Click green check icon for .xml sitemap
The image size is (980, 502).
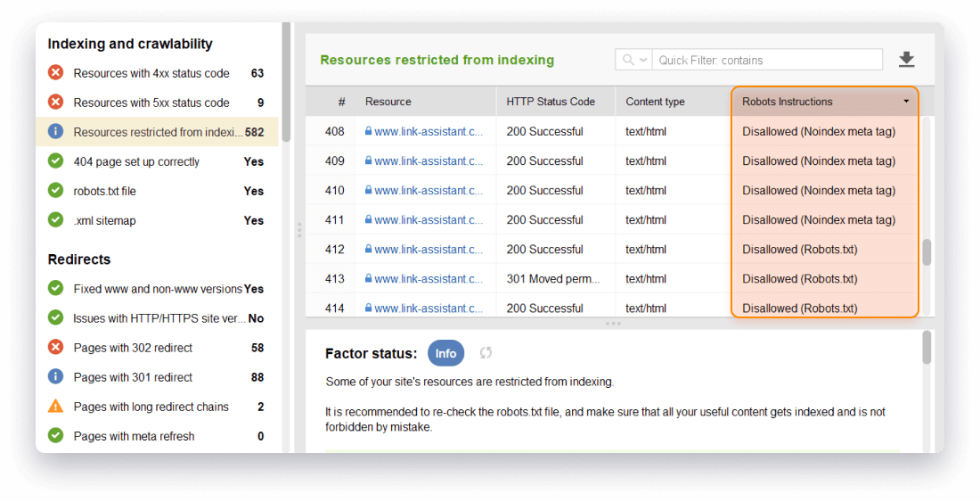point(55,219)
